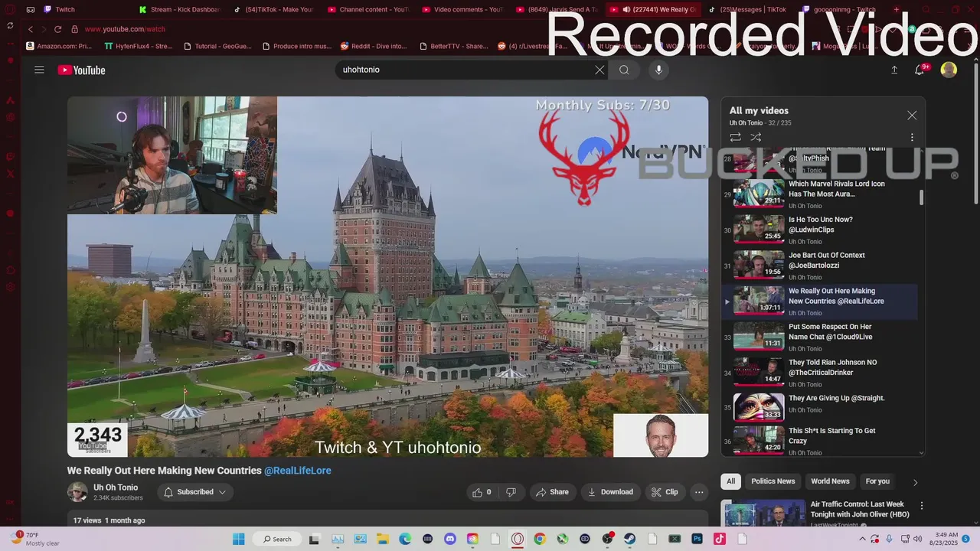Open the @RealLifeLore mention link

[x=298, y=471]
